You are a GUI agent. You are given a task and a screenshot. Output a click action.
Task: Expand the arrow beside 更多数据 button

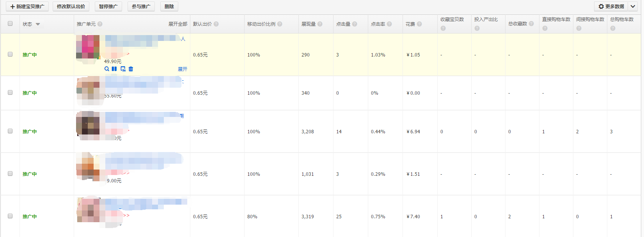tap(633, 7)
